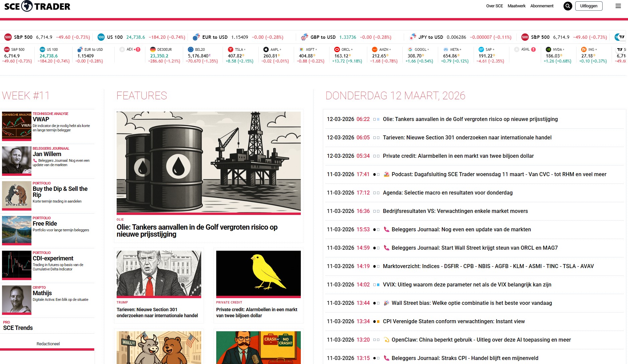628x364 pixels.
Task: Open the yellow canary feature image
Action: coord(258,274)
